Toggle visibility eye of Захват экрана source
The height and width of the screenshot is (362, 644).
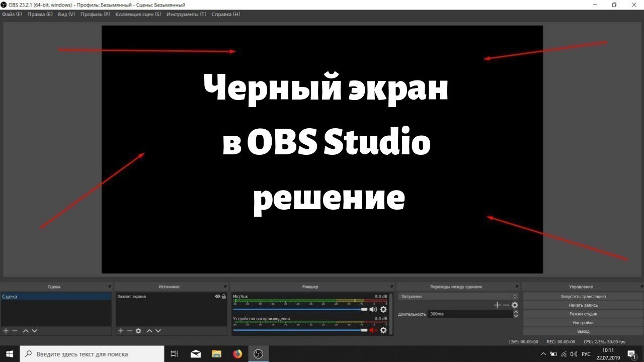(218, 297)
